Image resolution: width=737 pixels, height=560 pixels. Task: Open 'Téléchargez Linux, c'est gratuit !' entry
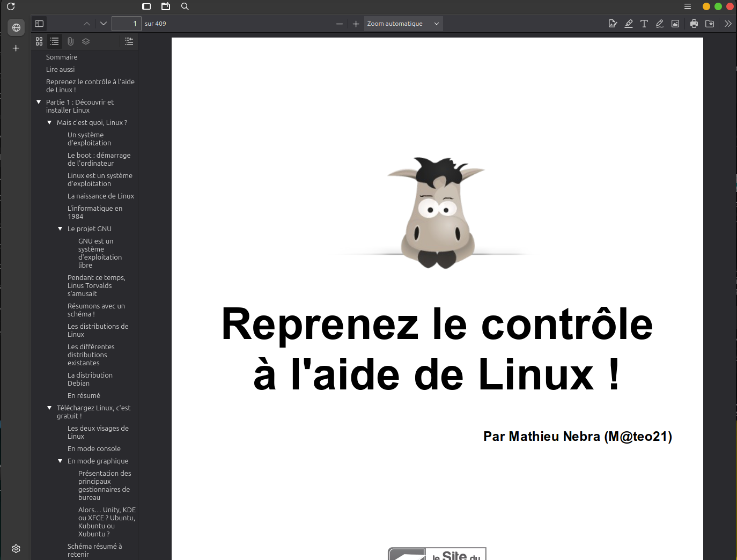(94, 412)
